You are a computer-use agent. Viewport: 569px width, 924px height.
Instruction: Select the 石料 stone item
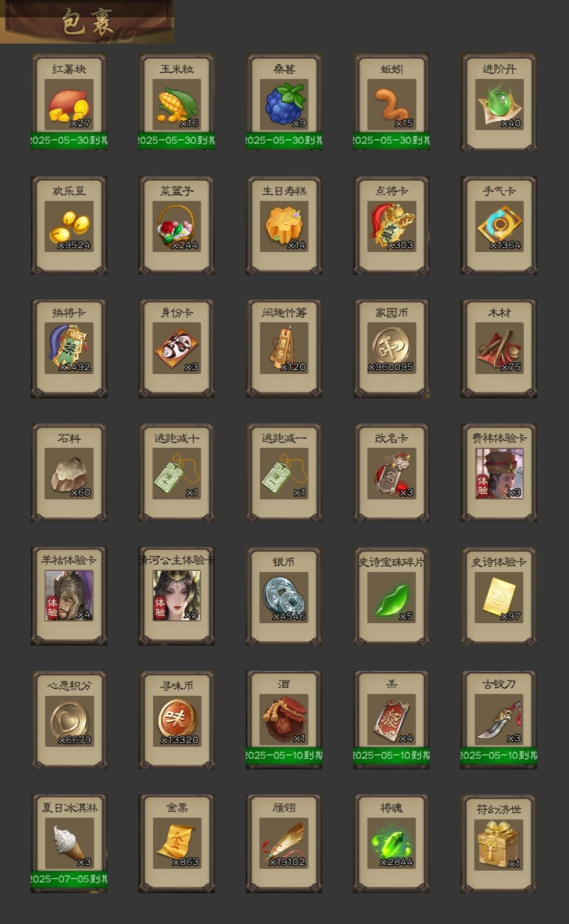[69, 473]
